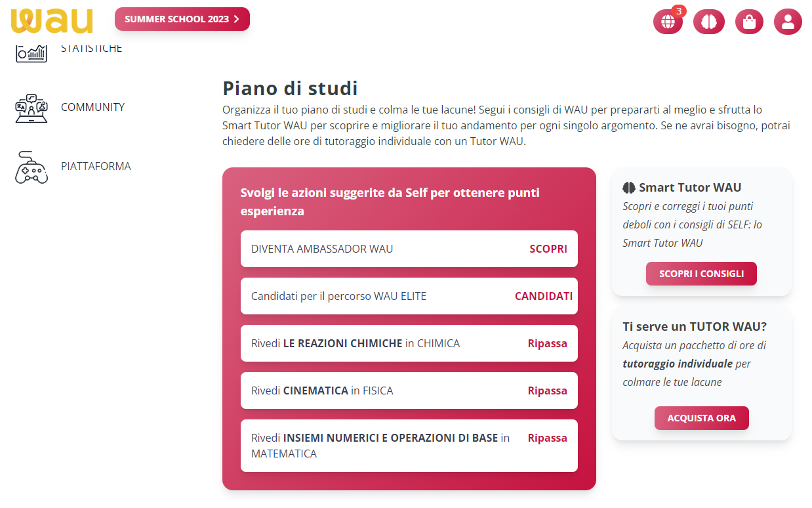Select the COMMUNITY menu item

92,107
